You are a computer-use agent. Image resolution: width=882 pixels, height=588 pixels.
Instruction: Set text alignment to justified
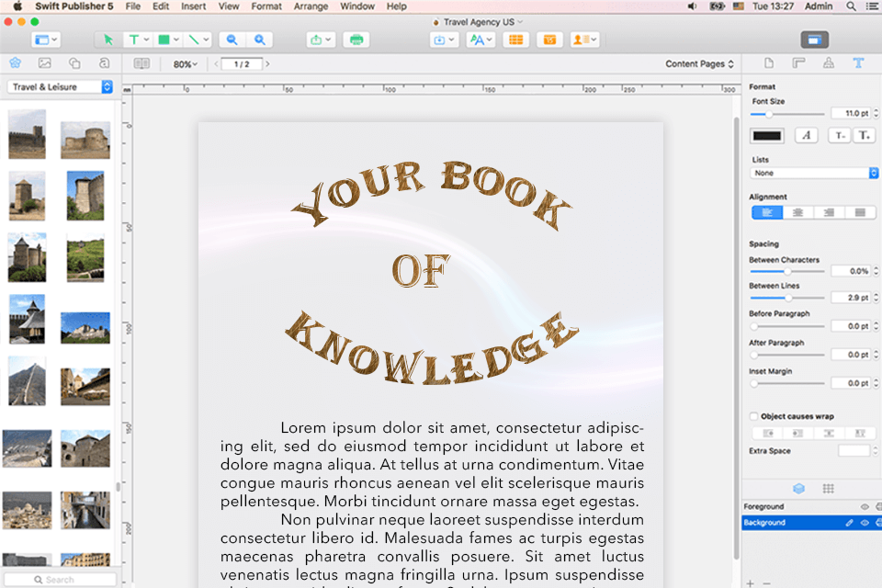(x=860, y=212)
